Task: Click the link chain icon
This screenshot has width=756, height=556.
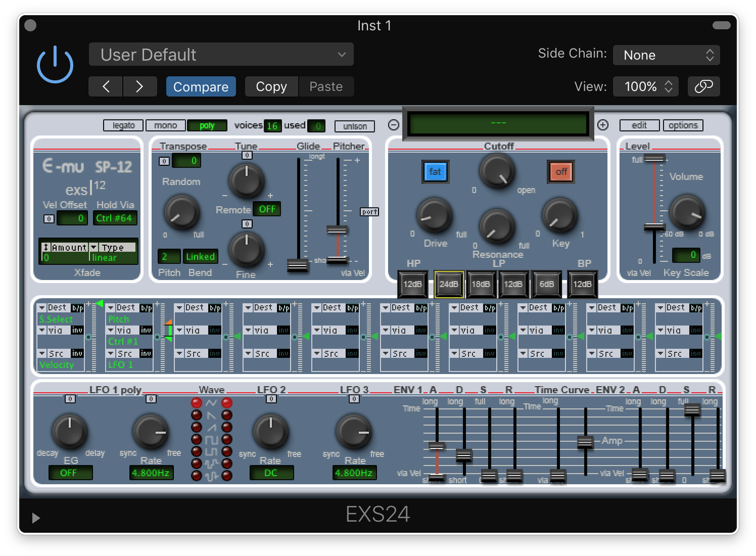Action: point(704,86)
